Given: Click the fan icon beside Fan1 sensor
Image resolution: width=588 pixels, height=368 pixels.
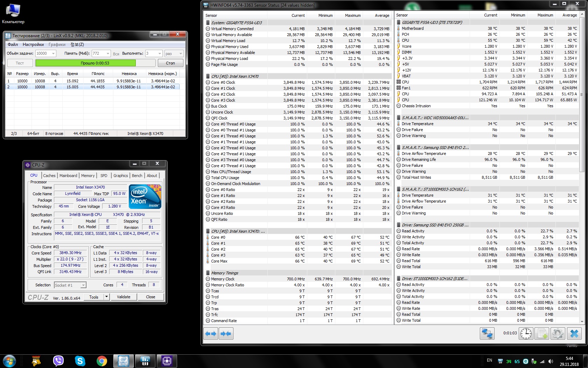Looking at the screenshot, I should [x=398, y=88].
